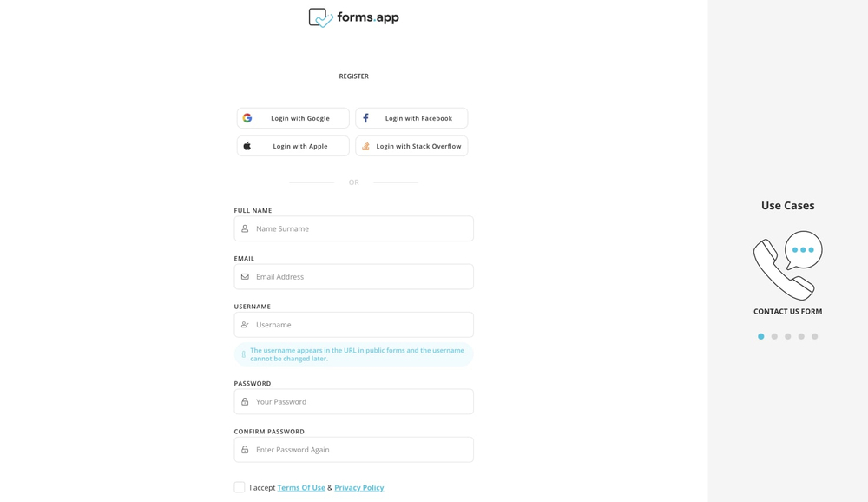
Task: Click the Google icon in login button
Action: pos(247,118)
